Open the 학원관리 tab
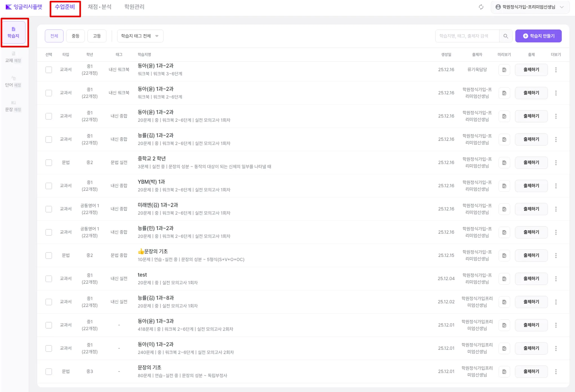Screen dimensions: 575x392 (x=134, y=7)
